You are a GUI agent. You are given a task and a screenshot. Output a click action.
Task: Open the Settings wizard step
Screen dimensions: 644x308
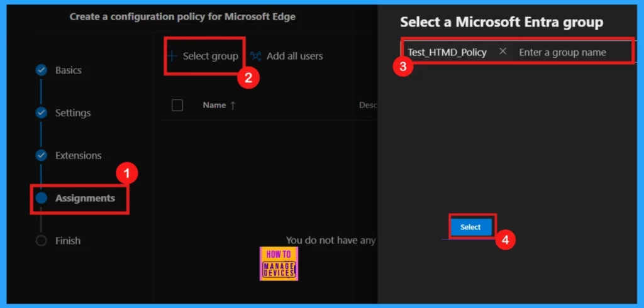73,113
